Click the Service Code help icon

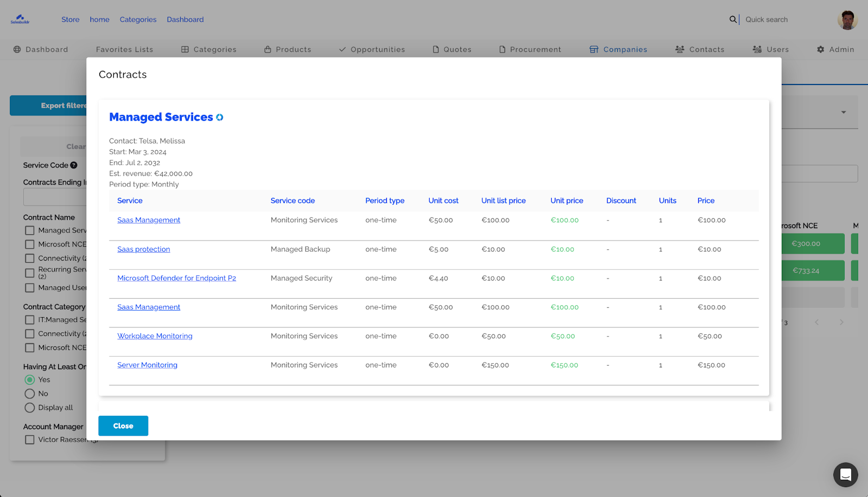[x=74, y=165]
